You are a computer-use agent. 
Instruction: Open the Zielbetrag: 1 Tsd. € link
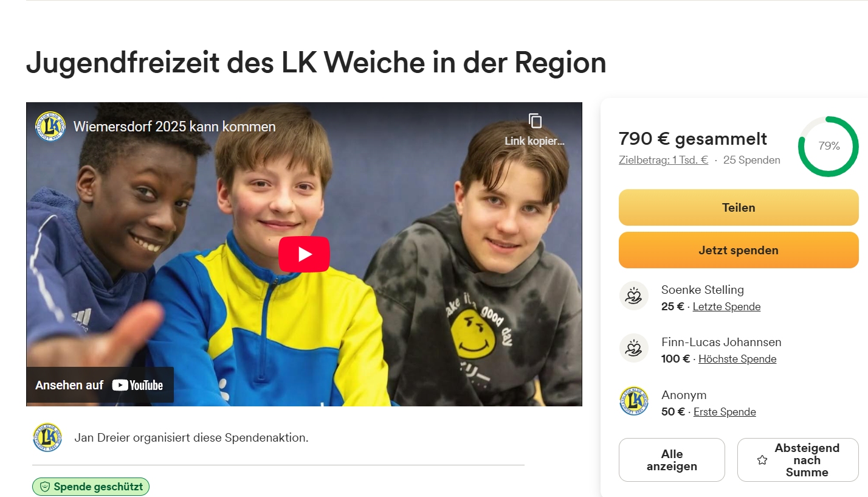(663, 161)
